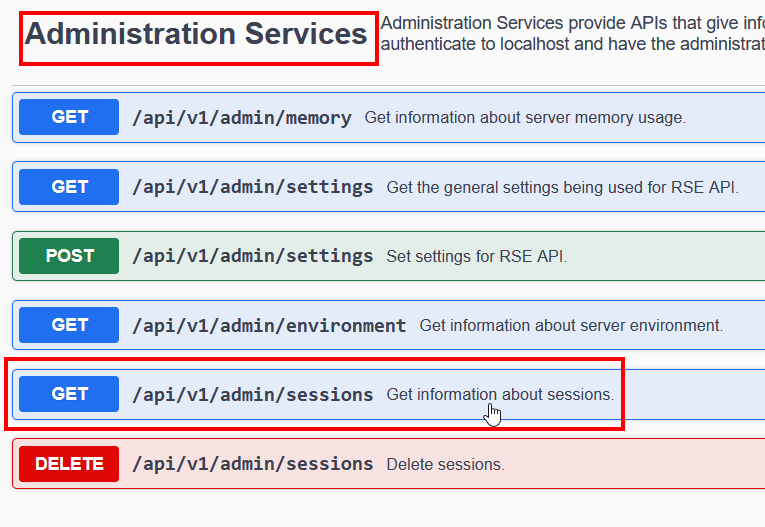Click the GET badge for admin settings
765x527 pixels.
click(x=69, y=187)
